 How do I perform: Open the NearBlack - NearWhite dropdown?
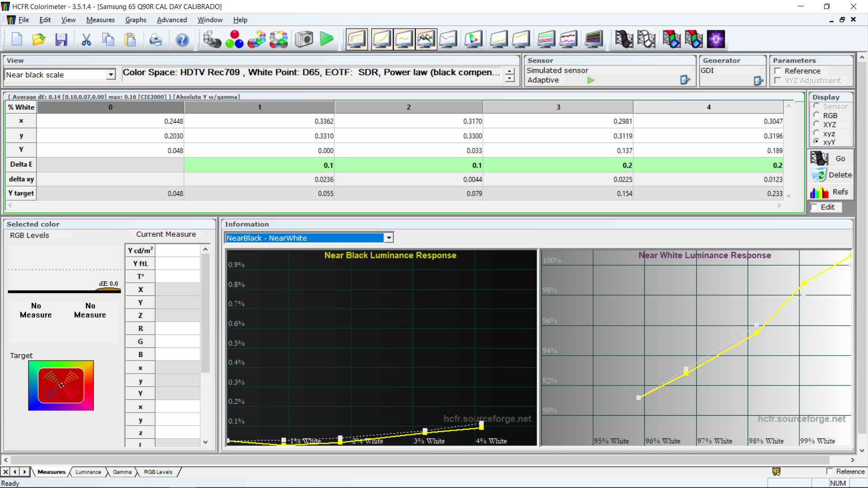[389, 238]
